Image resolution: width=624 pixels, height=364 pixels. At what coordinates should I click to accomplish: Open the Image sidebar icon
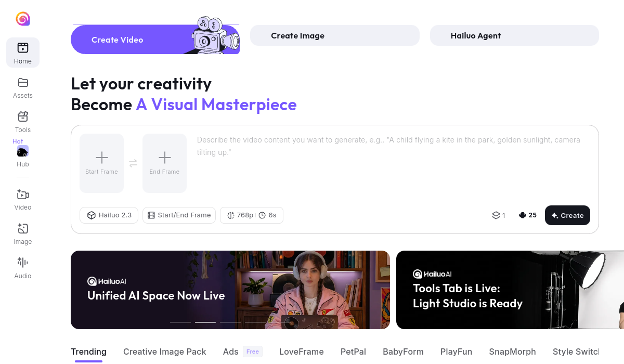(23, 229)
